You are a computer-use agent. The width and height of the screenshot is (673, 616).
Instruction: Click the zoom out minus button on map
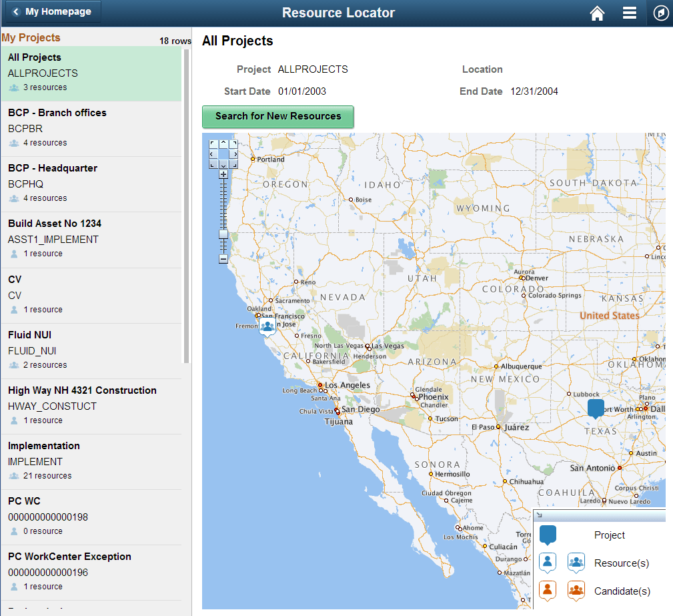(x=224, y=258)
